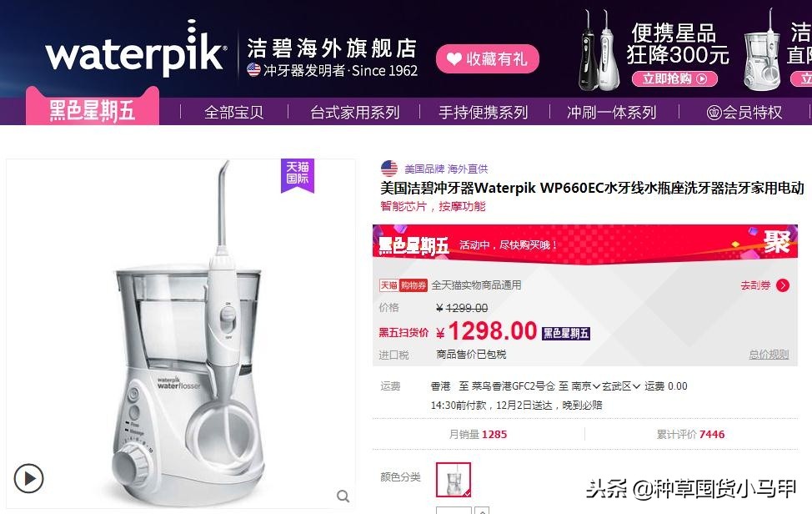Viewport: 812px width, 514px height.
Task: Click the magnifier zoom icon on product image
Action: [343, 496]
